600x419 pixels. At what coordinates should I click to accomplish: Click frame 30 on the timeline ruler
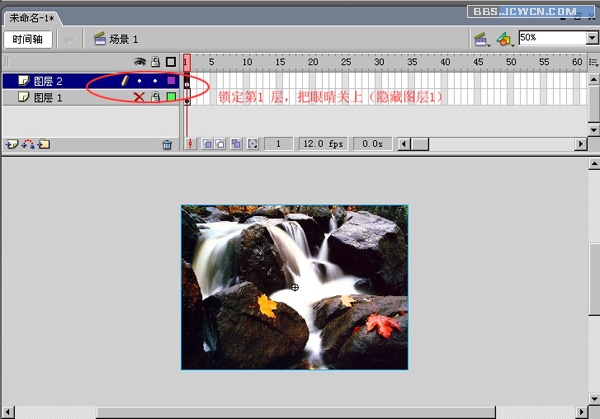(x=379, y=62)
